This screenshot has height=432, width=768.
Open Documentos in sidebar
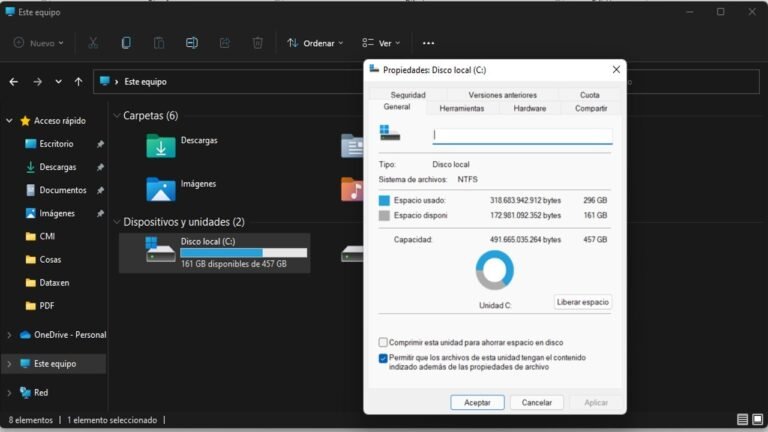point(63,190)
